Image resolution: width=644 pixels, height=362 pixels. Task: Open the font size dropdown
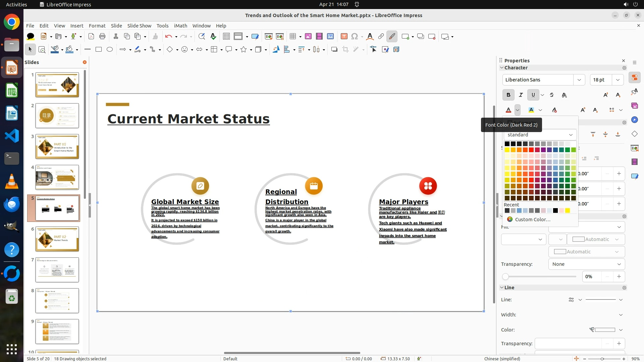618,80
